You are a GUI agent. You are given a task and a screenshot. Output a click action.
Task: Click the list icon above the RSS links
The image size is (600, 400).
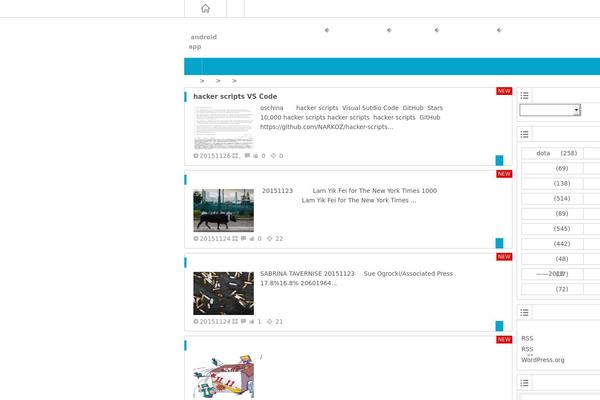click(x=525, y=313)
